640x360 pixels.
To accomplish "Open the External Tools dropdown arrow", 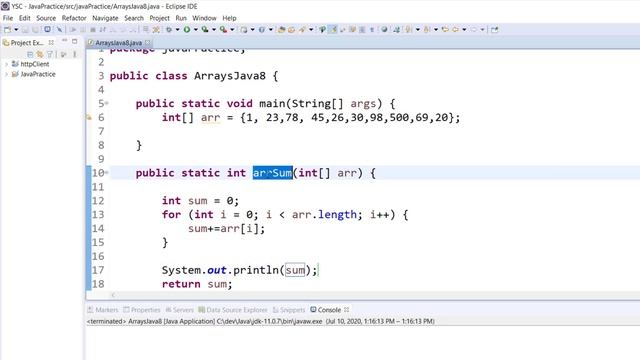I will point(232,29).
